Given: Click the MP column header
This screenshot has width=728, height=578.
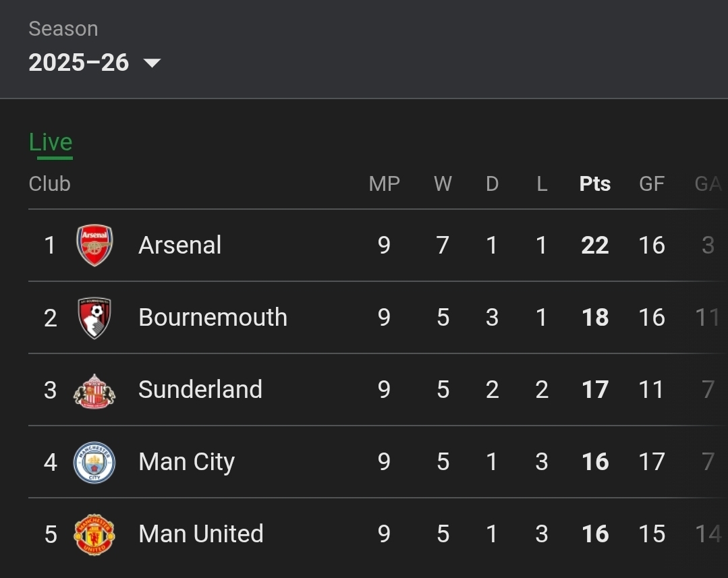Looking at the screenshot, I should (x=384, y=184).
